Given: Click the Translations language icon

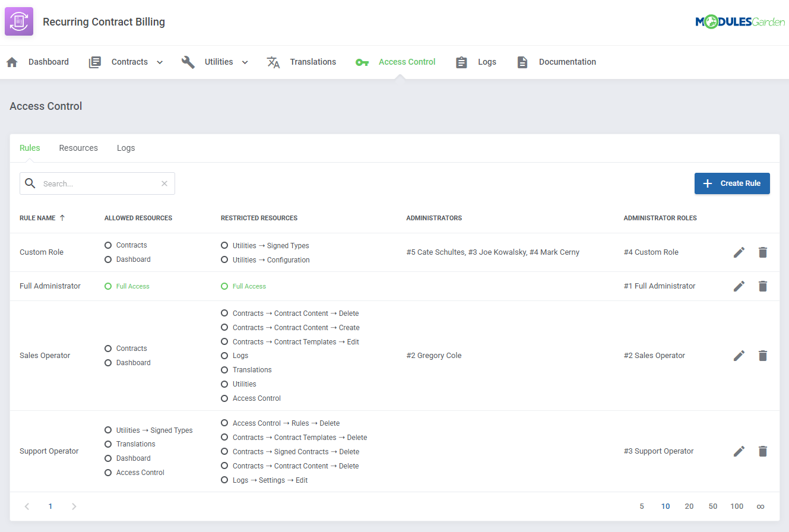Looking at the screenshot, I should 273,61.
